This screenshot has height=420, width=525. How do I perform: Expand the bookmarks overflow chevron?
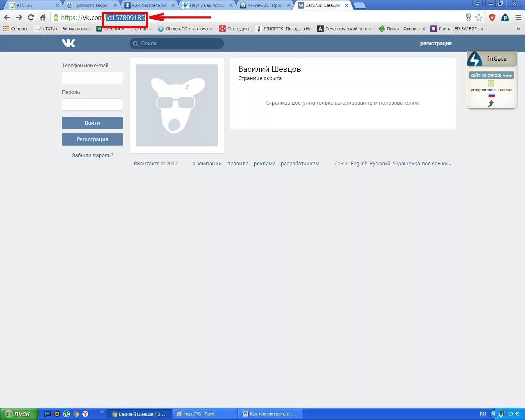tap(518, 29)
